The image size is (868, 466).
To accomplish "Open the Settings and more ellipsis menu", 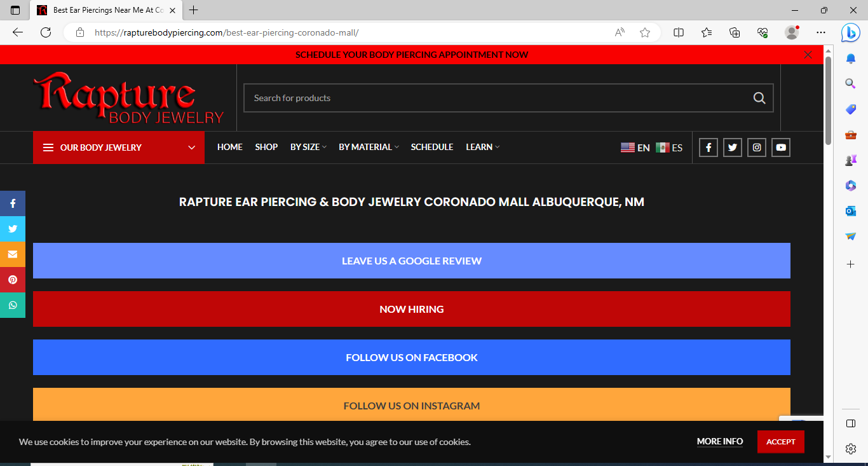I will (821, 32).
